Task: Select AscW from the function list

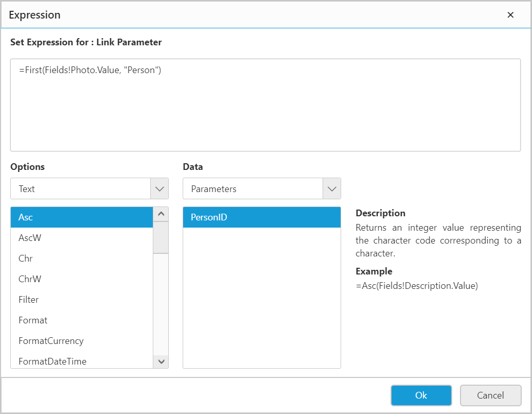Action: (x=82, y=238)
